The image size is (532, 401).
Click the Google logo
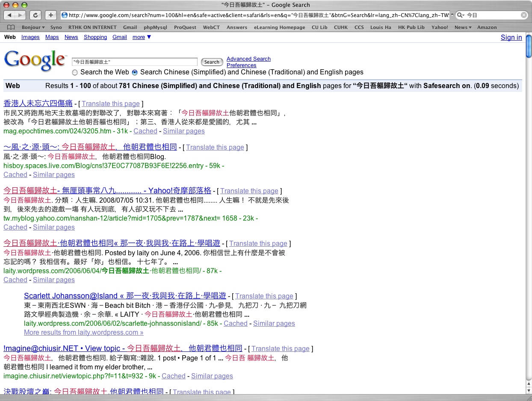(x=35, y=61)
